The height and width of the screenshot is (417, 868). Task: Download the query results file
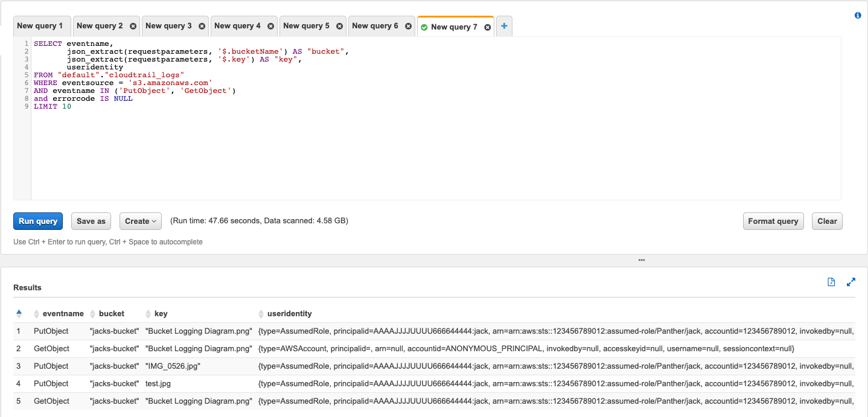click(831, 281)
